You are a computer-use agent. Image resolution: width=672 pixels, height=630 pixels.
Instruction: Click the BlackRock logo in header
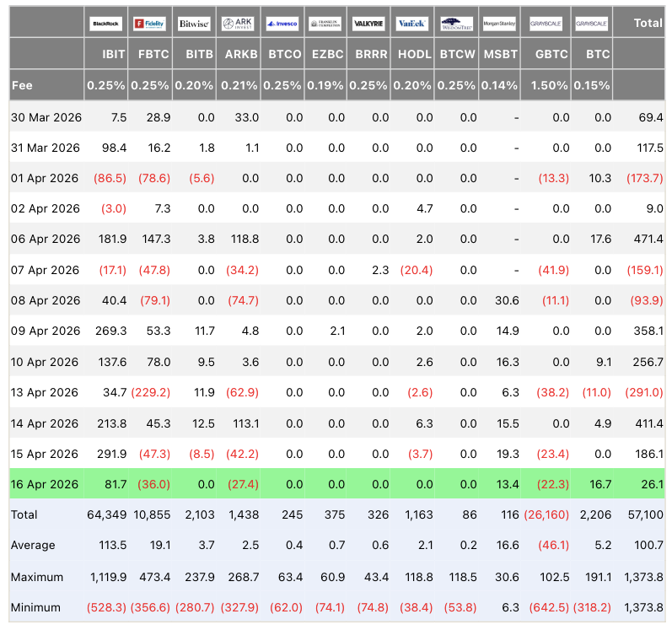tap(106, 24)
